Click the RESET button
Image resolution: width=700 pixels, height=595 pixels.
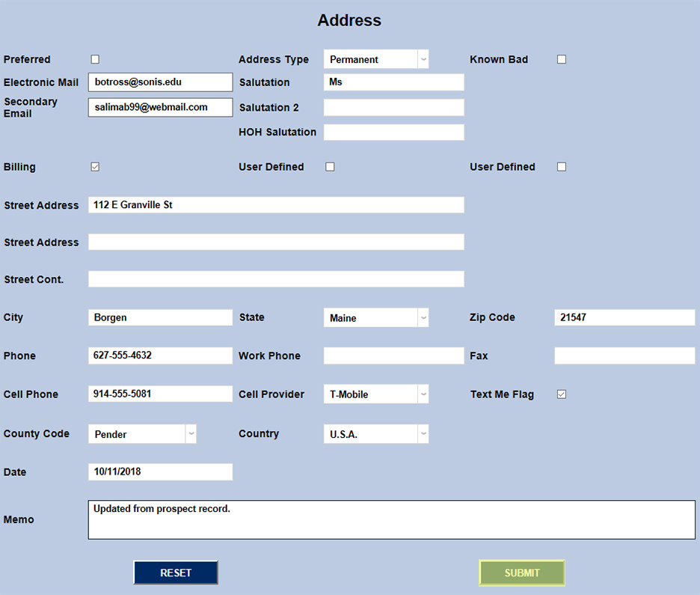pyautogui.click(x=176, y=572)
